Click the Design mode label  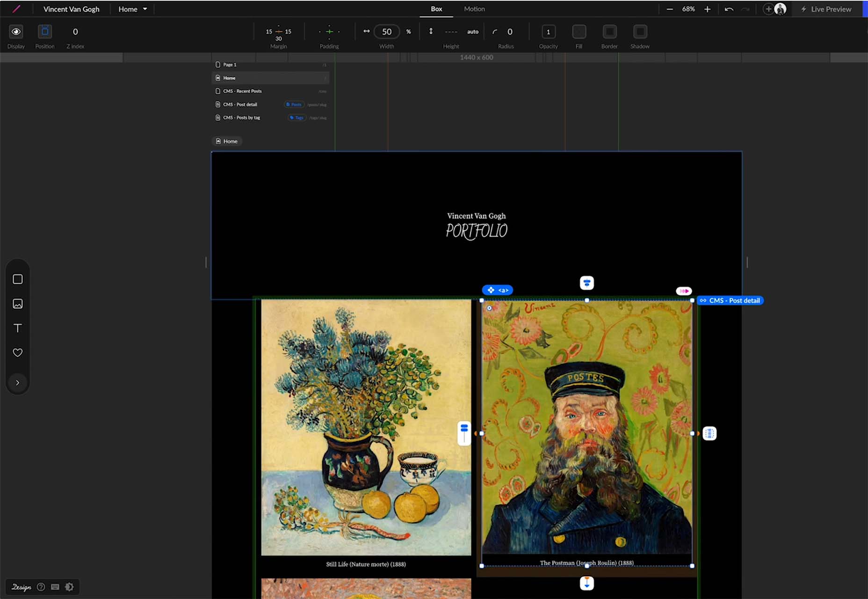pyautogui.click(x=22, y=587)
